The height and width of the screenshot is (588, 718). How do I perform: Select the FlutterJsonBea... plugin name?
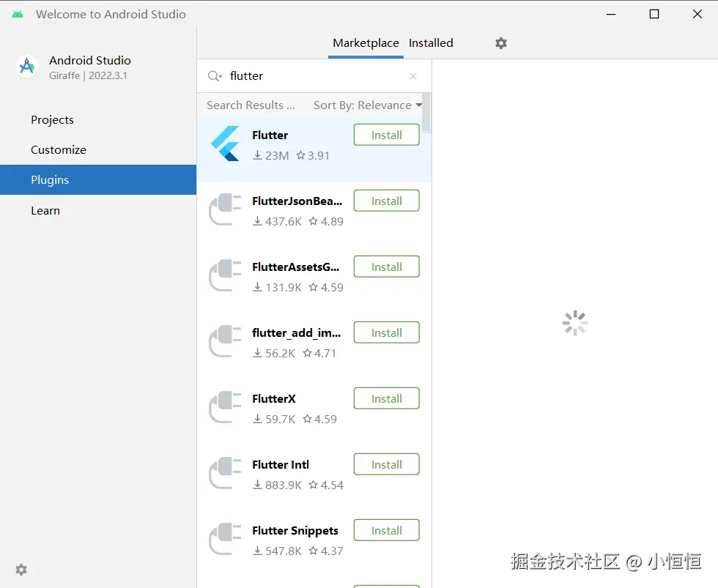click(297, 201)
